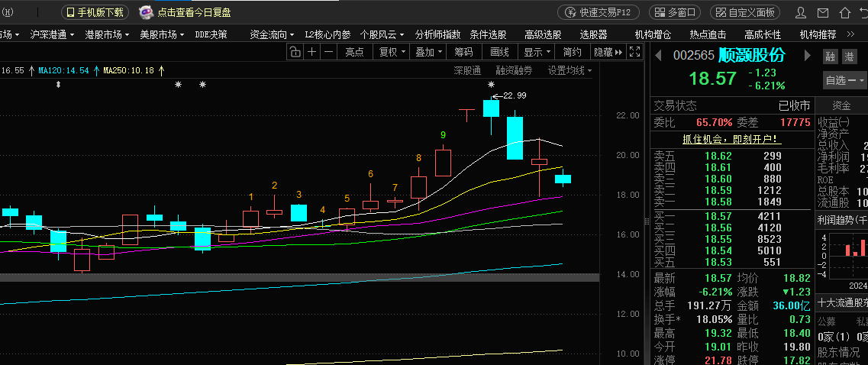Toggle 画线 drawing tools
This screenshot has height=365, width=868.
coord(500,52)
